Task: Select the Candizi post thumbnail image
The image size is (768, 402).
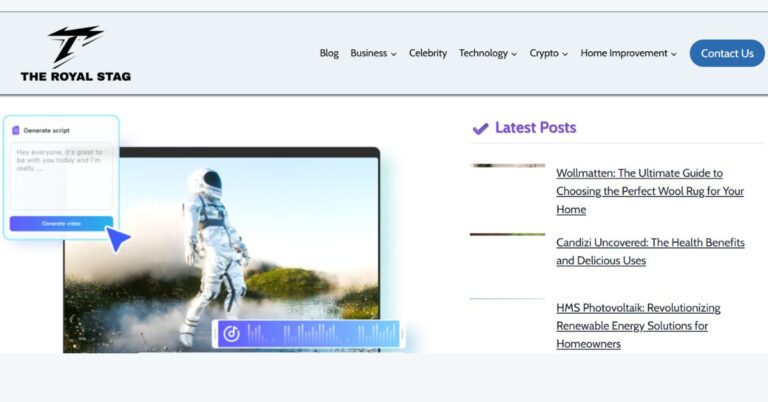Action: (507, 234)
